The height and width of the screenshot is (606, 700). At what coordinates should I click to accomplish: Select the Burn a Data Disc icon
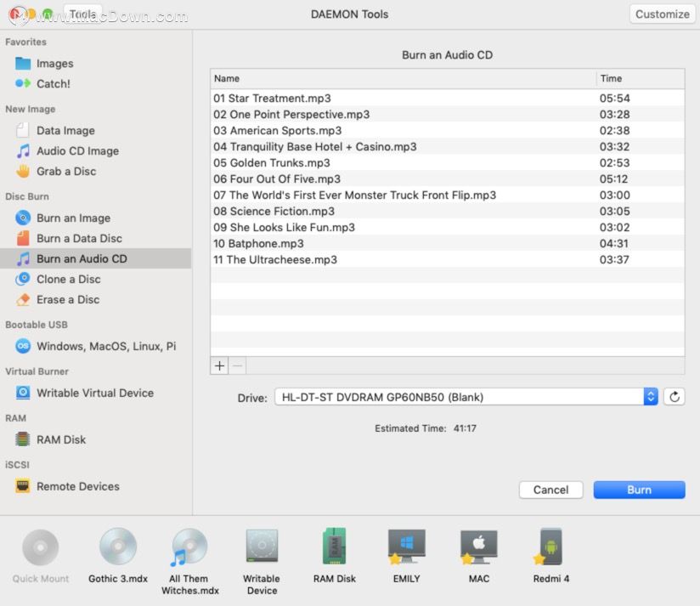point(23,239)
